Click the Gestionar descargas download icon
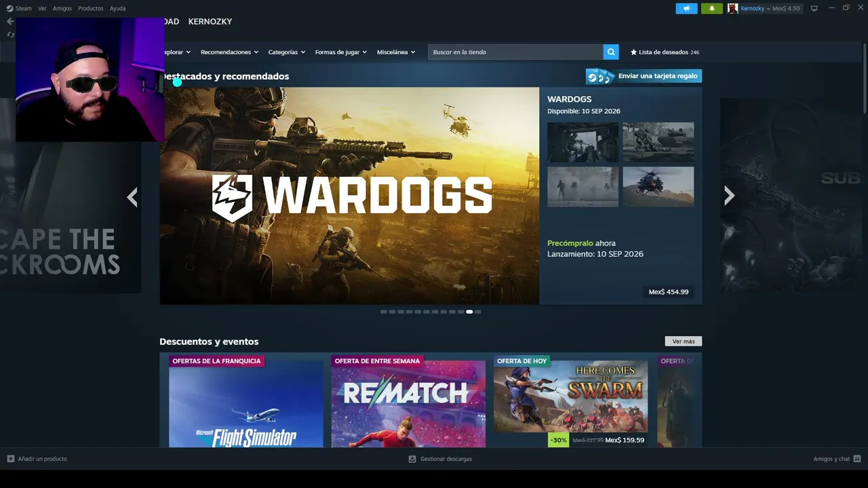Viewport: 868px width, 488px height. click(x=412, y=459)
